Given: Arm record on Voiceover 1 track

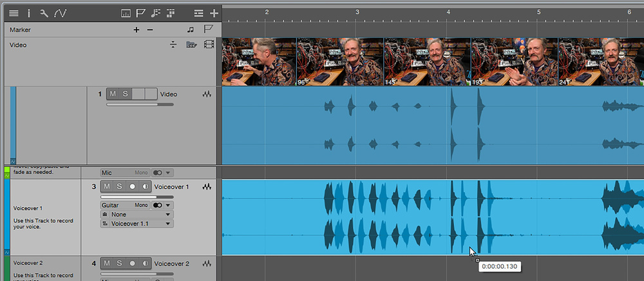Looking at the screenshot, I should click(x=133, y=187).
